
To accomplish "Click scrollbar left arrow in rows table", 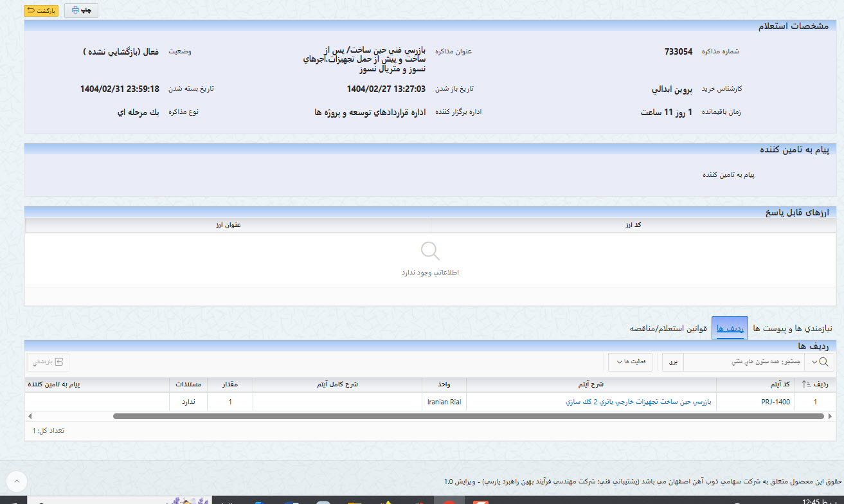I will point(29,416).
